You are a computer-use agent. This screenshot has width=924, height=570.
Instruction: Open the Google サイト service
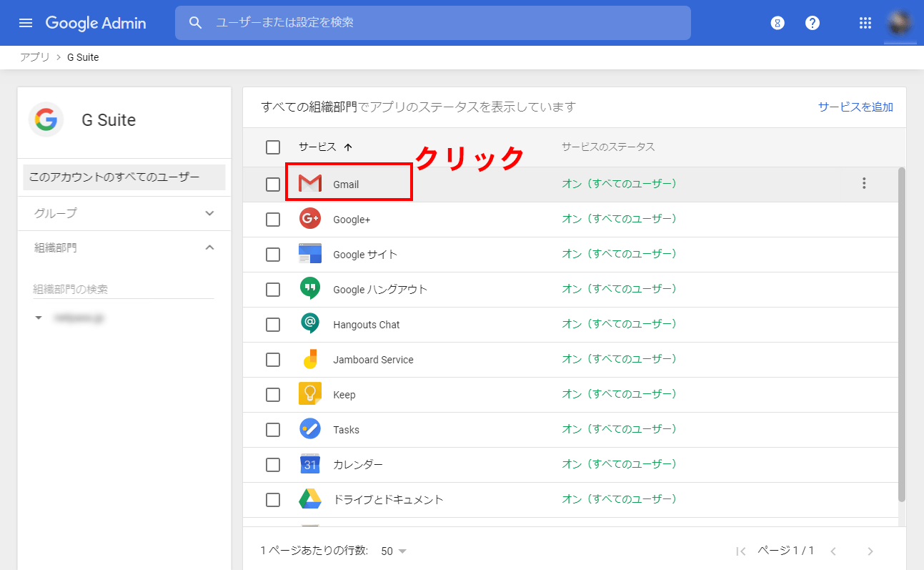(365, 255)
